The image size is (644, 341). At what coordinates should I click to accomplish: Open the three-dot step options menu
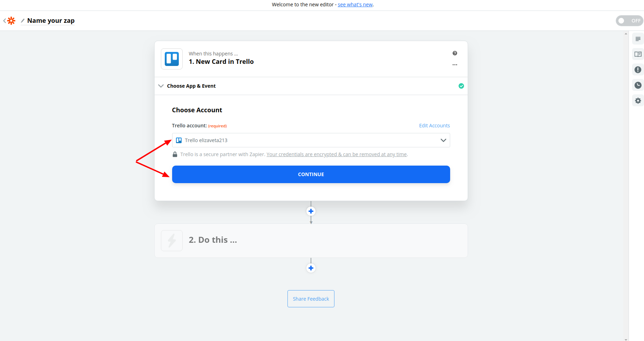pos(455,65)
